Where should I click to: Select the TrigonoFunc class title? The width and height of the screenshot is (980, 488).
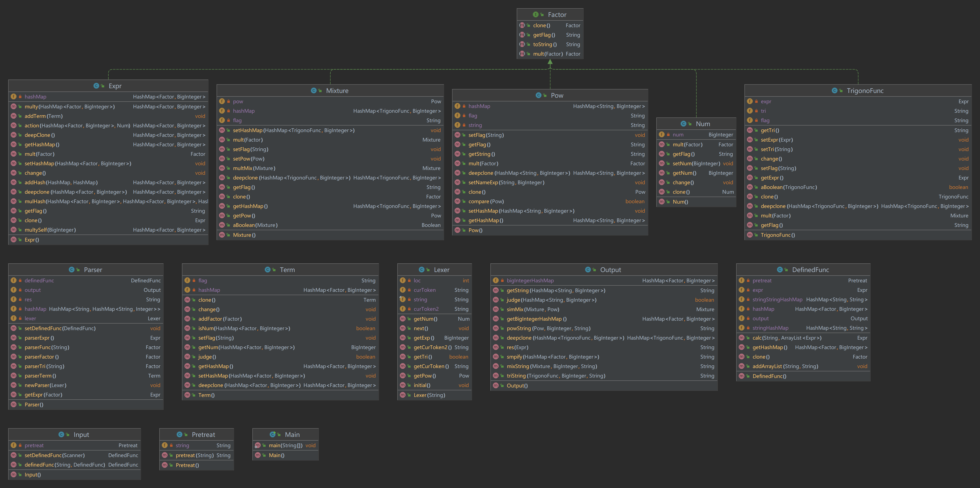tap(865, 90)
